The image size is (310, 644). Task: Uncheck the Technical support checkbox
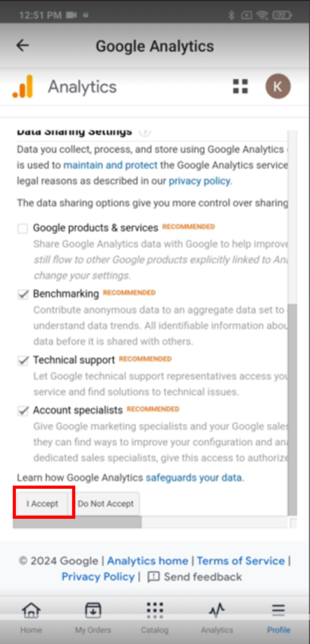point(23,361)
